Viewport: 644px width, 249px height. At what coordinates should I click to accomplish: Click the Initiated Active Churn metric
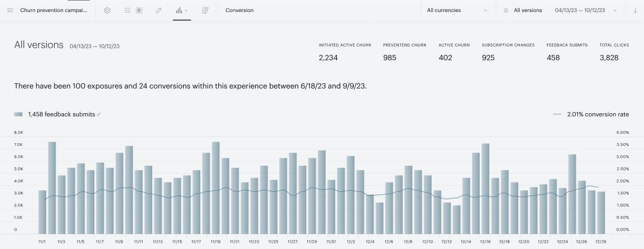pyautogui.click(x=345, y=52)
